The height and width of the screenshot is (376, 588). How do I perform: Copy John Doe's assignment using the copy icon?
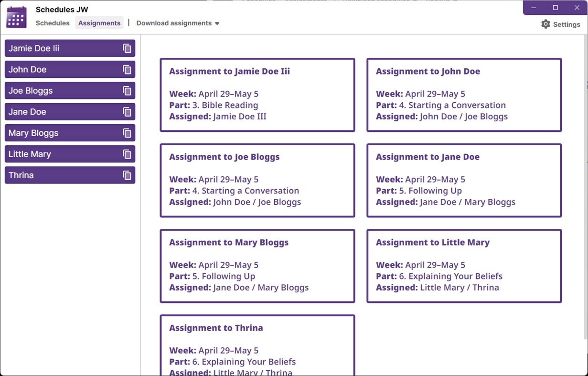127,69
